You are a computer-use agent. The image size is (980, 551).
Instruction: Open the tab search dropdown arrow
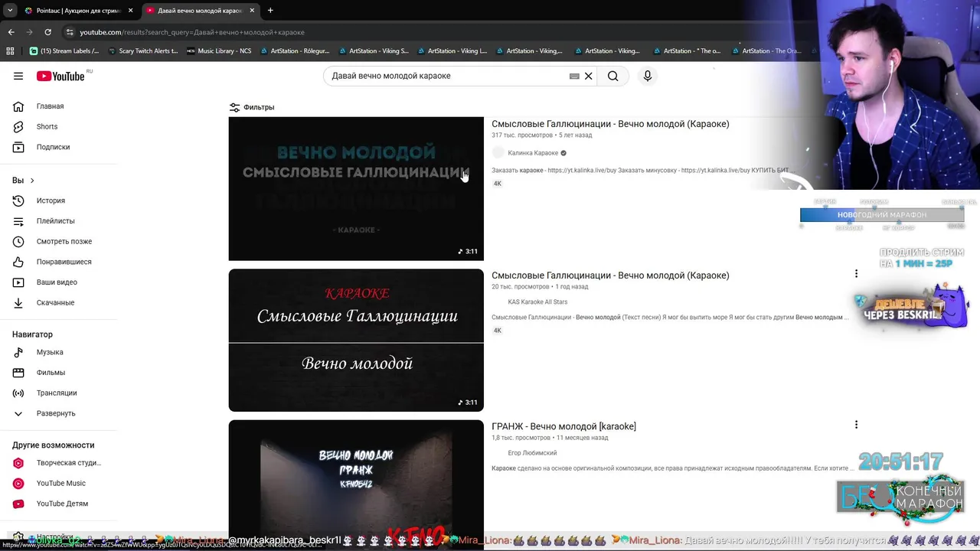click(9, 11)
